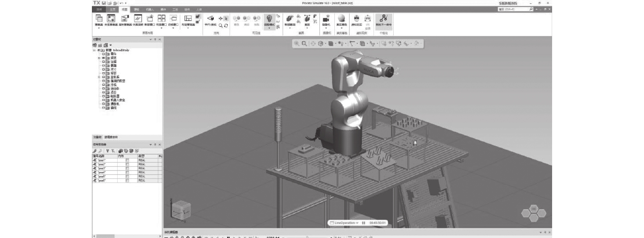Pause the simulation beside LineOperation
644x238 pixels.
364,223
